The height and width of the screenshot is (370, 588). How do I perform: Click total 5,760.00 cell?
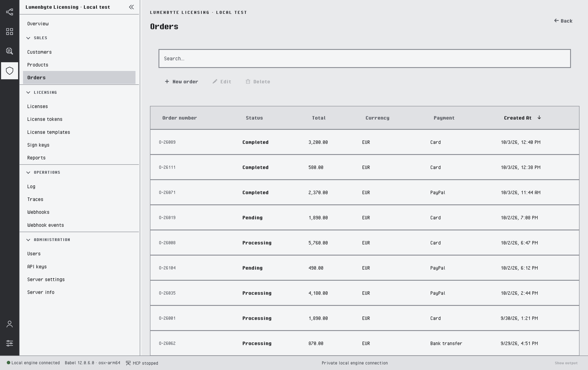pos(318,243)
